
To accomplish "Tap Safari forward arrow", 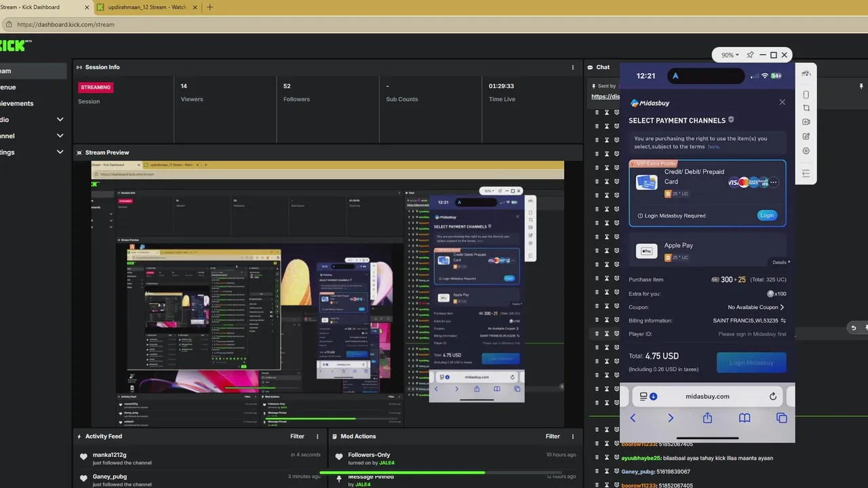I will (x=671, y=418).
